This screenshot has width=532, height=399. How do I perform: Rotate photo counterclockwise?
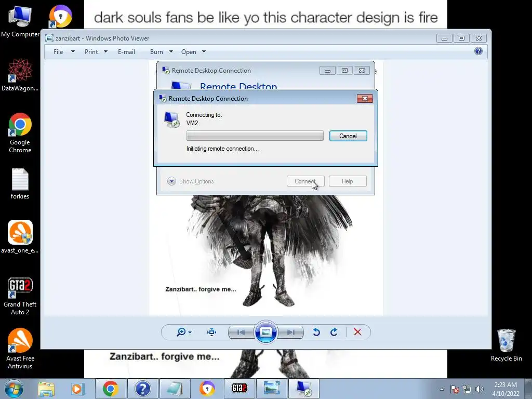click(x=316, y=332)
